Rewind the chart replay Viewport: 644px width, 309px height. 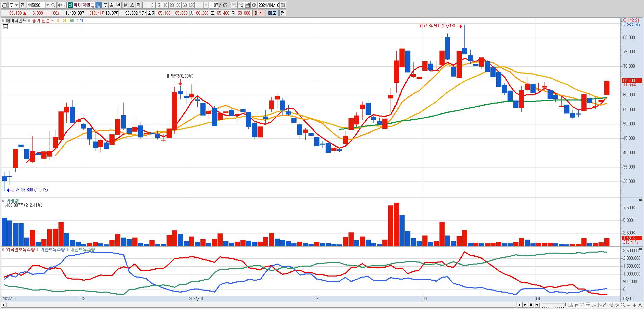coord(525,305)
